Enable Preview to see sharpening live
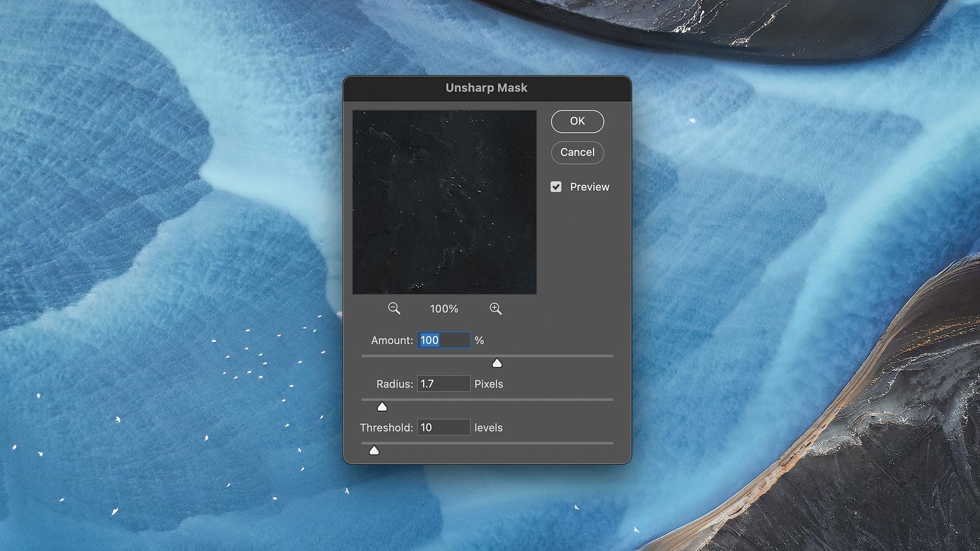 [556, 187]
